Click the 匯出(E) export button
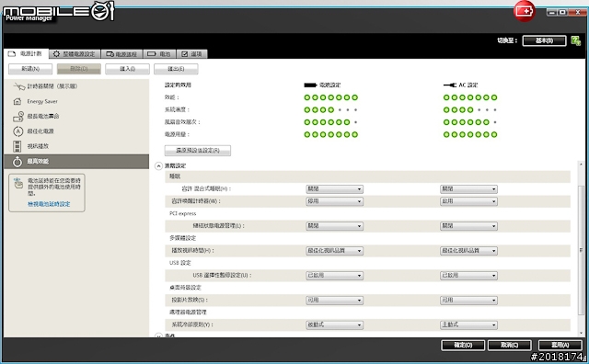 pos(176,69)
